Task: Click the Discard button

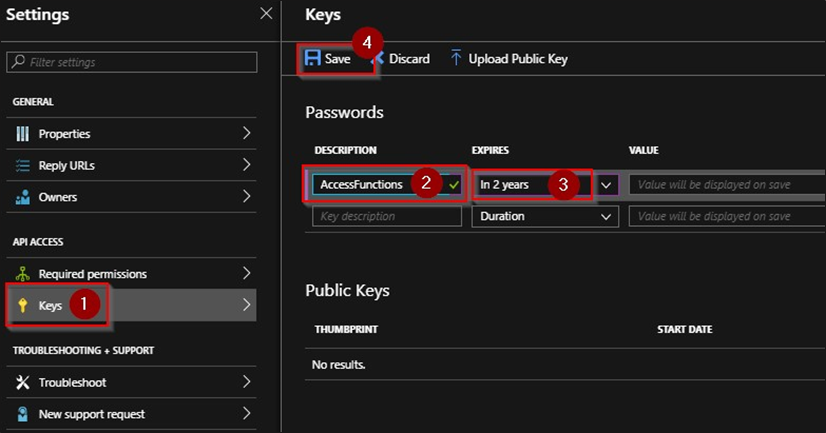Action: coord(402,59)
